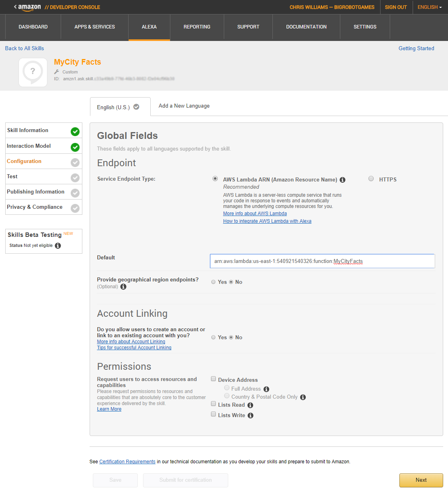Open the Publishing Information section
The height and width of the screenshot is (491, 448).
point(44,192)
